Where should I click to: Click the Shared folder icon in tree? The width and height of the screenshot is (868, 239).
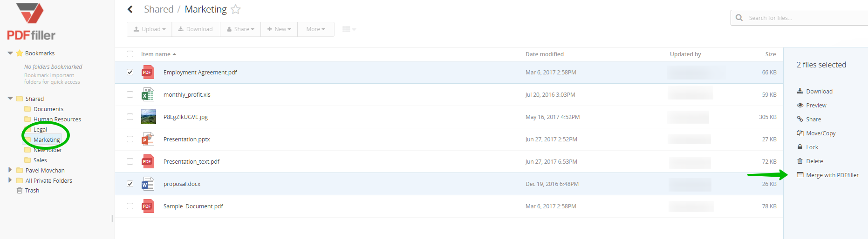pos(20,99)
